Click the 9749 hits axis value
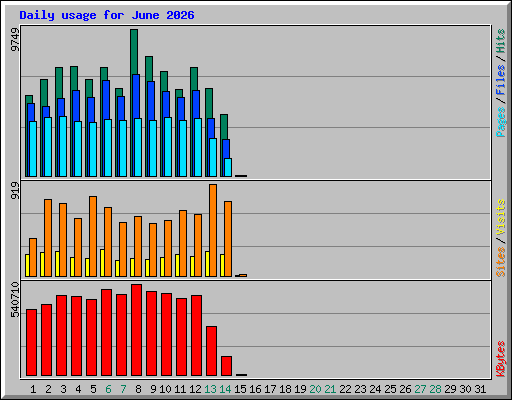The width and height of the screenshot is (512, 400). 15,40
